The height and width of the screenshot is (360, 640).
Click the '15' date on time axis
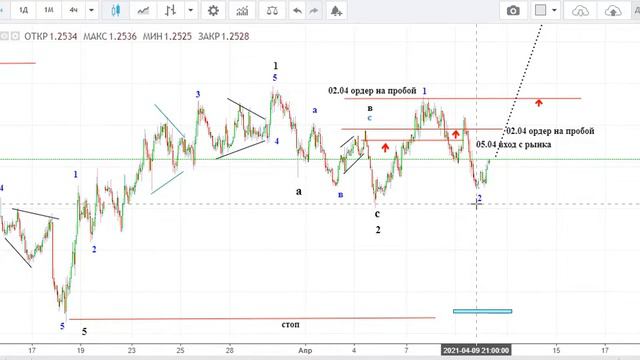[556, 350]
